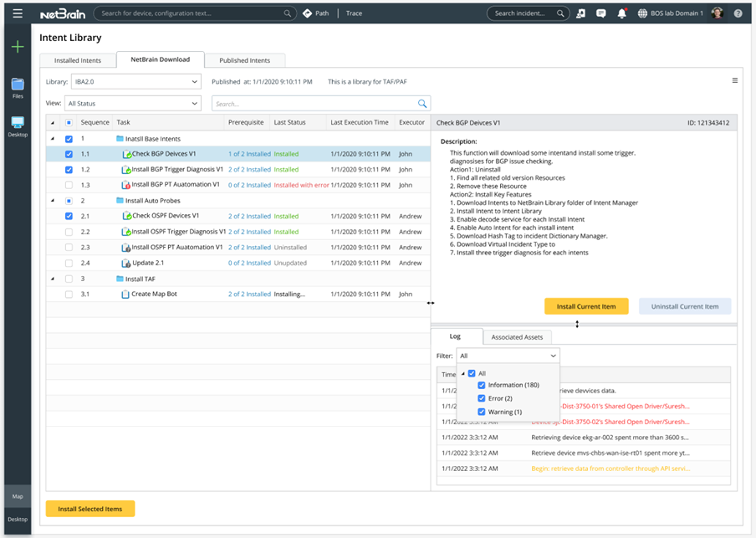
Task: Click the intent list search magnifier
Action: [421, 103]
